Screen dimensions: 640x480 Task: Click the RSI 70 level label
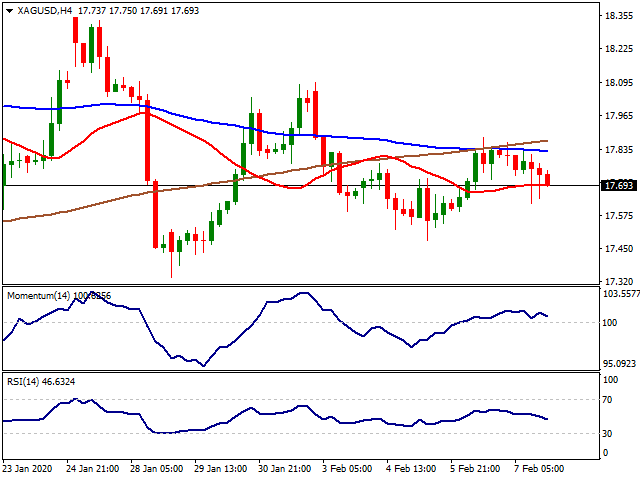[607, 400]
